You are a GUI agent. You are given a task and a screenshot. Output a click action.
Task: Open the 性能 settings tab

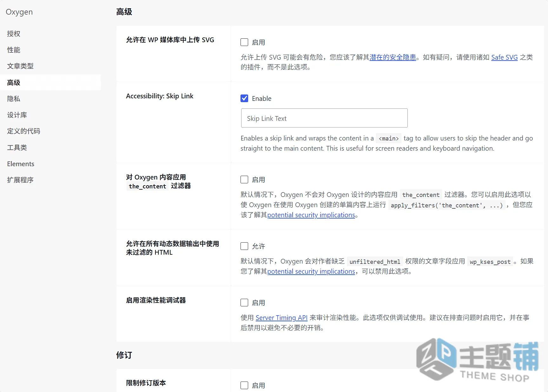14,50
